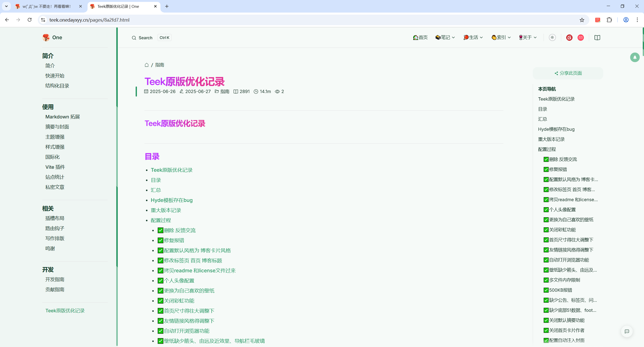Expand the 关于 dropdown menu
This screenshot has height=347, width=644.
tap(528, 37)
